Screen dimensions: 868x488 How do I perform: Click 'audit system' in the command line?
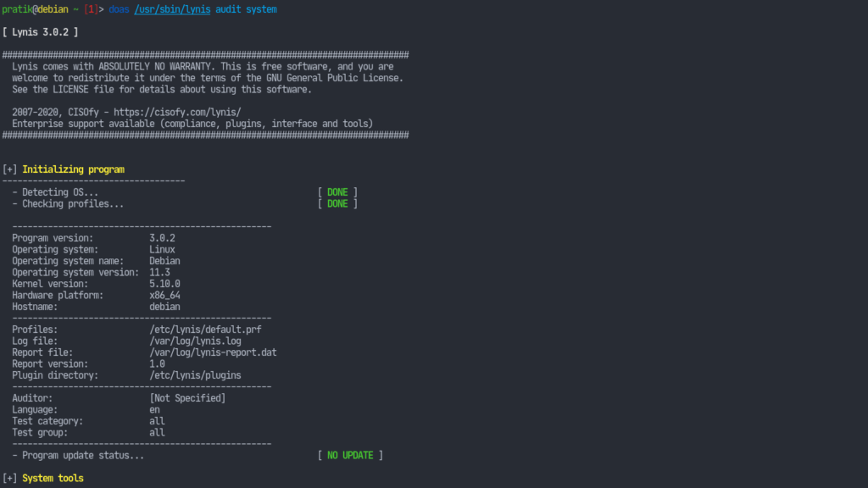tap(246, 9)
